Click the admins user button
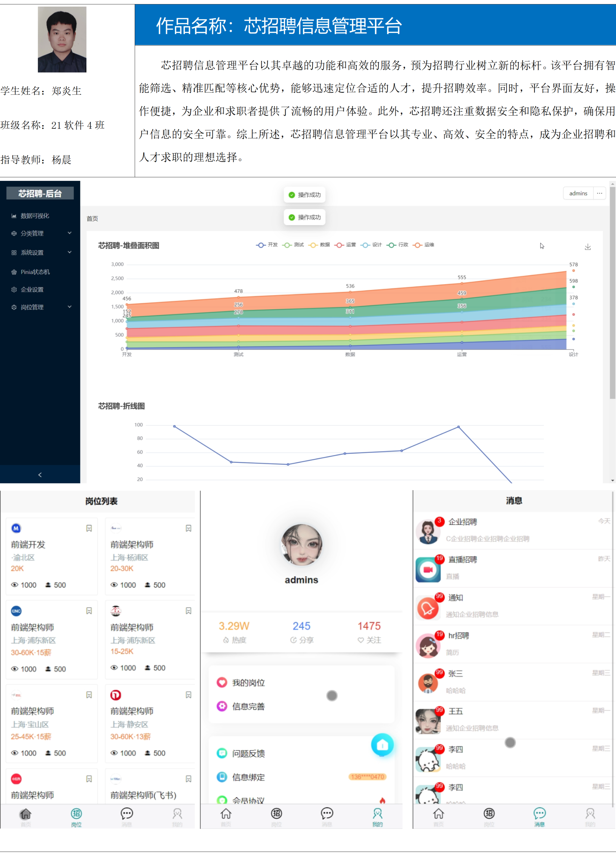The width and height of the screenshot is (616, 856). tap(578, 193)
